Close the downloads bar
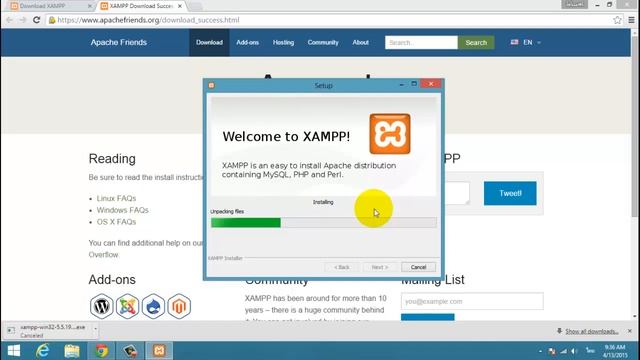This screenshot has width=640, height=360. [x=630, y=331]
